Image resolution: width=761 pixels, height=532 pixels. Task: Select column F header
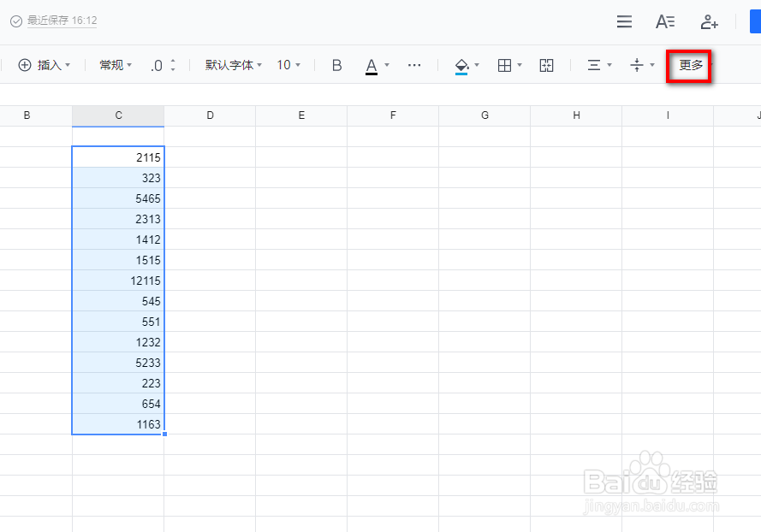point(393,115)
